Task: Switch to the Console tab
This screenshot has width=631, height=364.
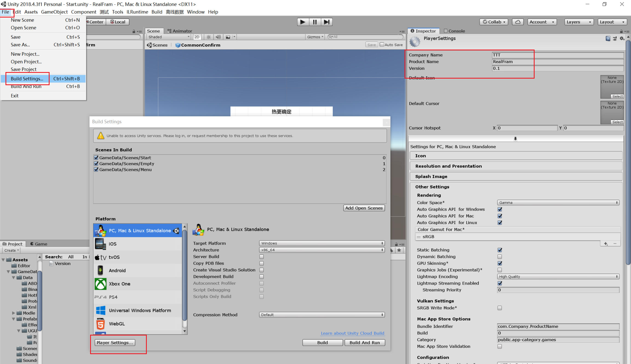Action: (x=454, y=31)
